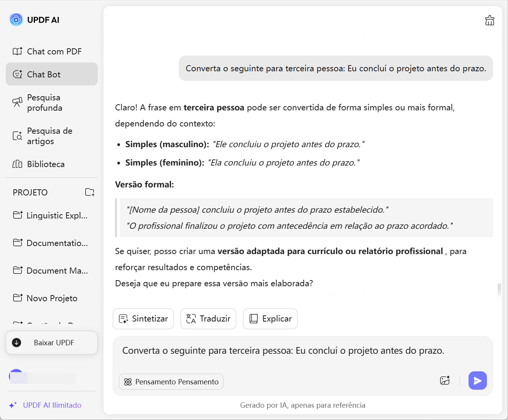Select the Chat Bot menu item

click(52, 74)
